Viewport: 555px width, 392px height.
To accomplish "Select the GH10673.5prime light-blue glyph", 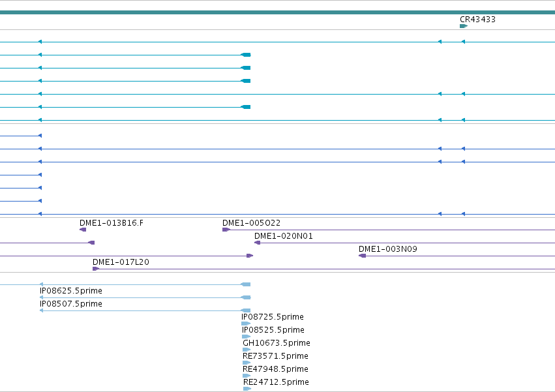I will tap(247, 350).
